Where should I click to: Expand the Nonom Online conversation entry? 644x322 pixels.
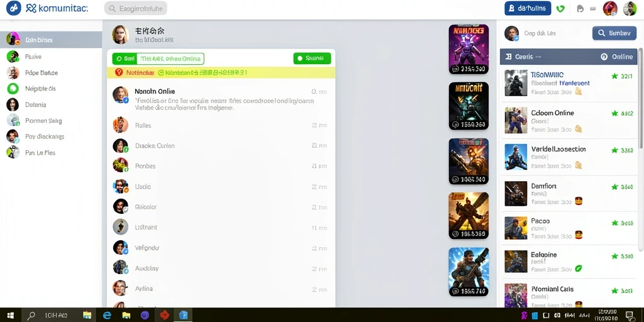[220, 99]
